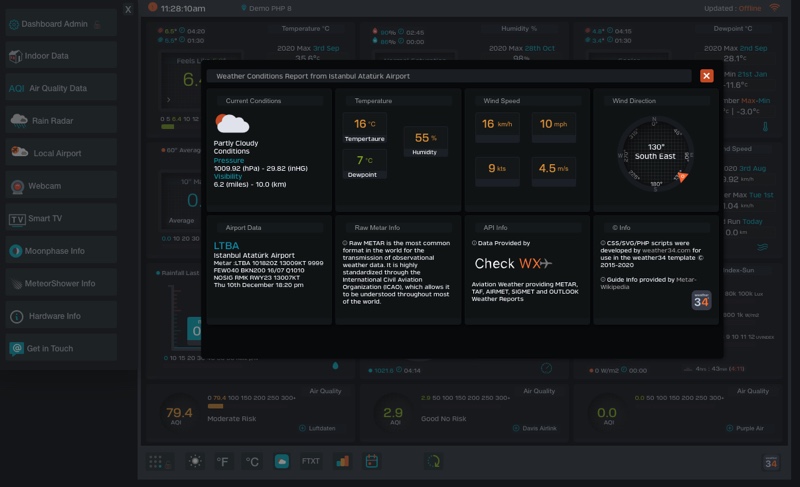Viewport: 800px width, 487px height.
Task: Click the Get in Touch @ icon
Action: click(x=16, y=349)
